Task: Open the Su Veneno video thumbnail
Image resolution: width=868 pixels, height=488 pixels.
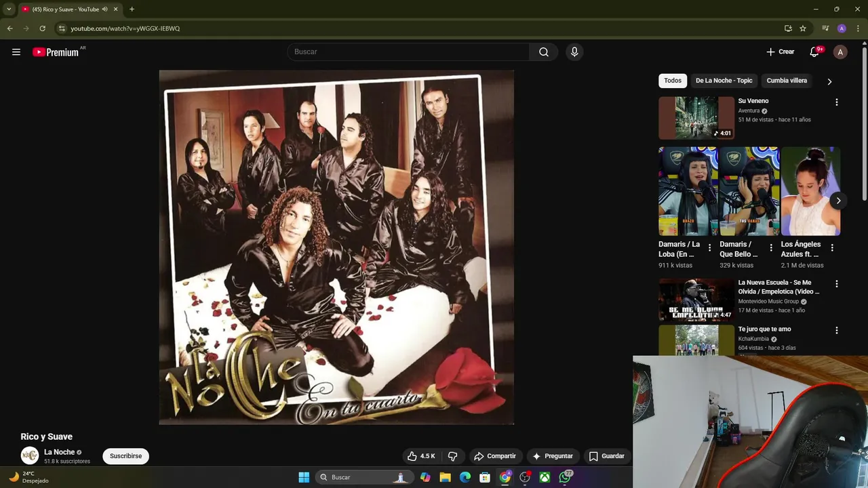Action: coord(696,118)
